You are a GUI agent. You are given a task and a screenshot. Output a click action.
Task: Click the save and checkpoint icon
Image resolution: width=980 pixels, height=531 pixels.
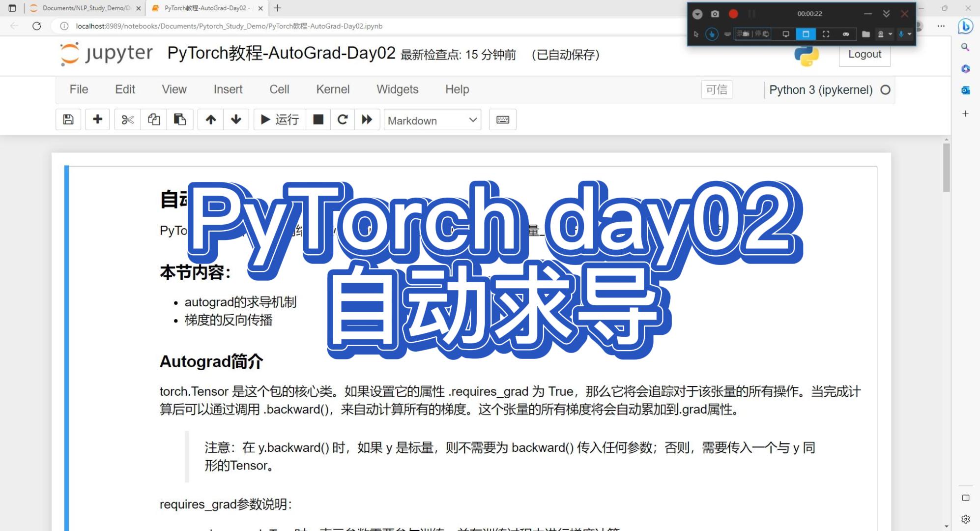click(68, 119)
